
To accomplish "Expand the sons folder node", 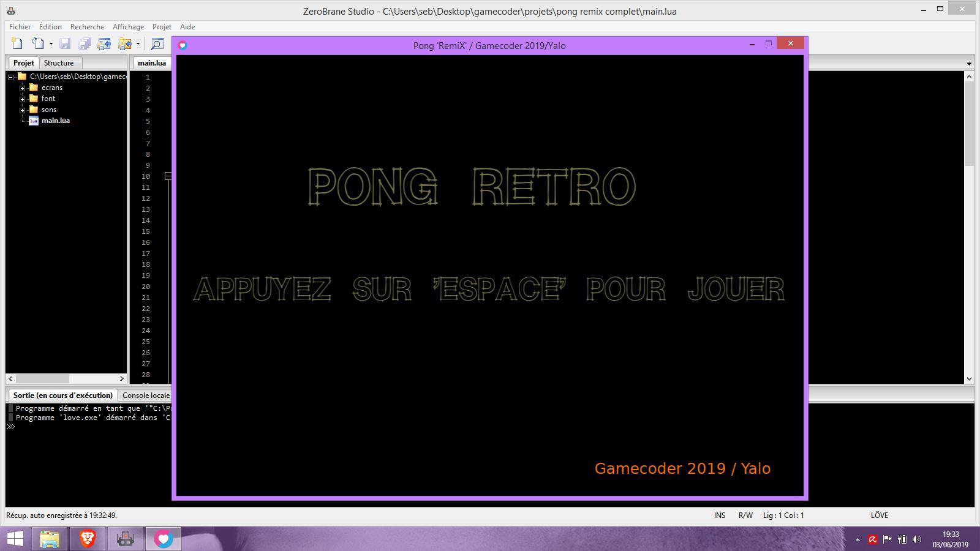I will 23,110.
